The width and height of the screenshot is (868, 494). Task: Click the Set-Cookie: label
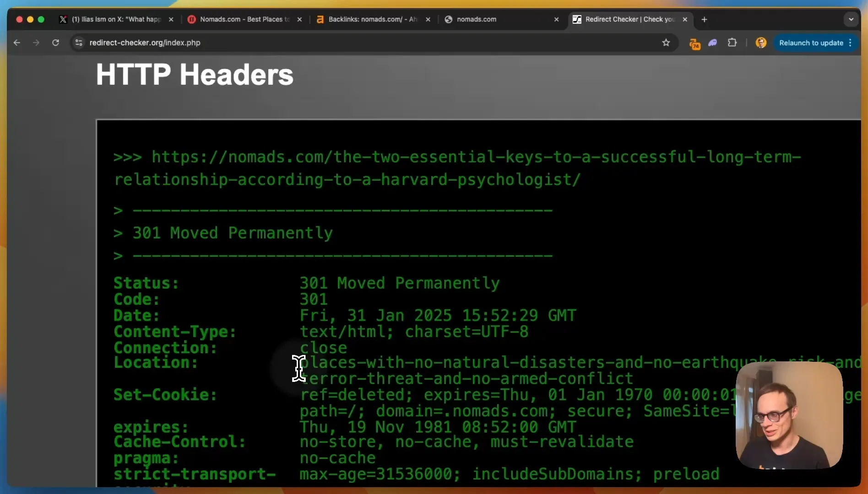[165, 394]
